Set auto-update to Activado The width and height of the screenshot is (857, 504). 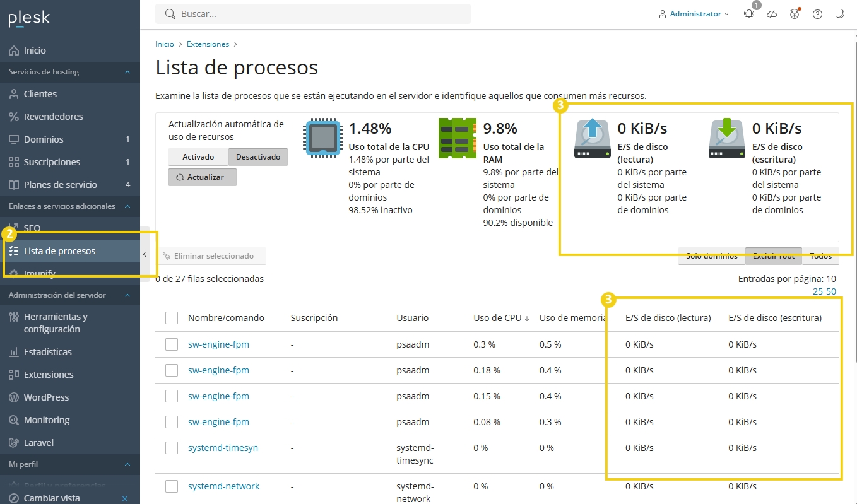tap(198, 157)
